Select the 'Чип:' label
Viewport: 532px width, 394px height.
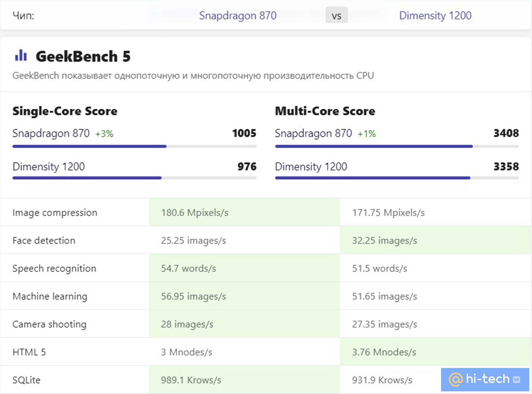[23, 16]
